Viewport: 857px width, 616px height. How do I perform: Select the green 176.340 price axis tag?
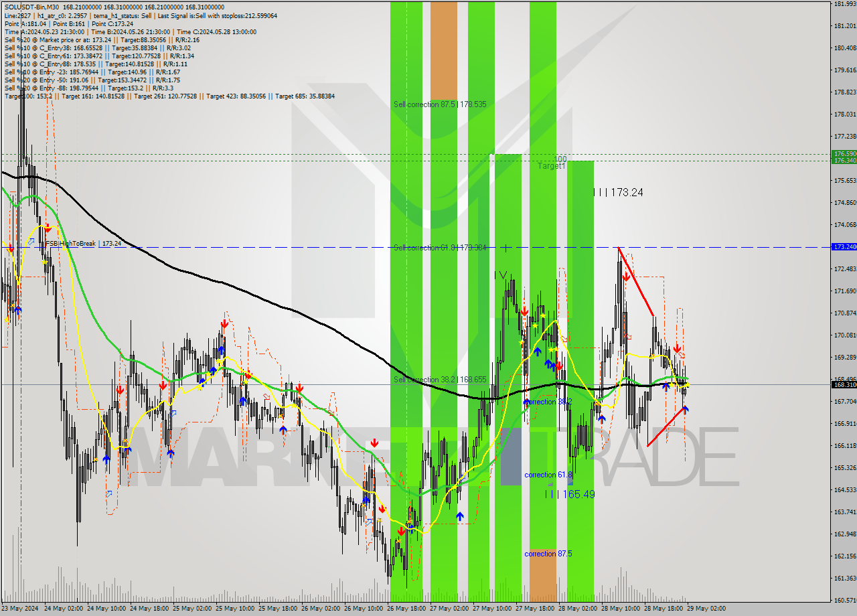pyautogui.click(x=844, y=161)
